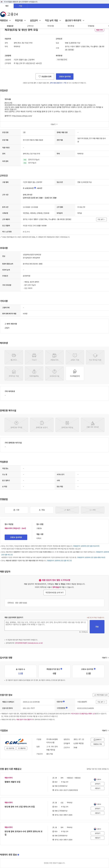Expand 더보기 under the job description

click(54, 124)
